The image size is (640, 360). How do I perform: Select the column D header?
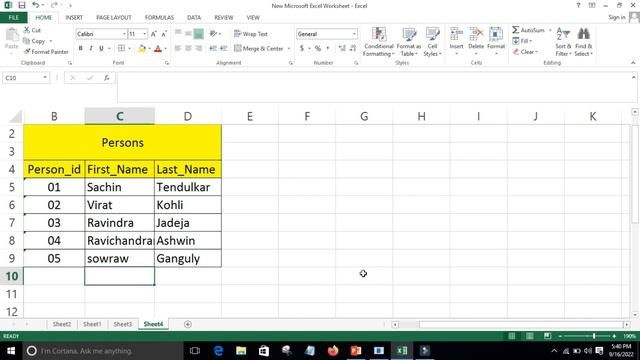pyautogui.click(x=188, y=116)
